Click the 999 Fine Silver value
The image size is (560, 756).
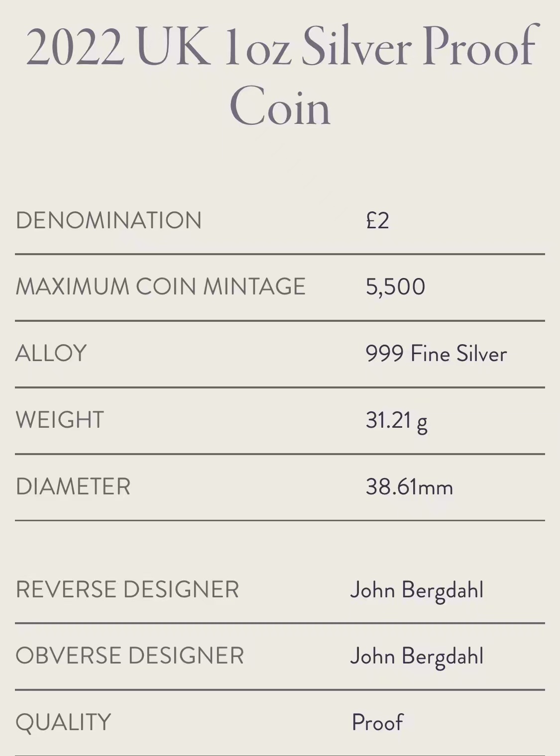click(x=436, y=354)
